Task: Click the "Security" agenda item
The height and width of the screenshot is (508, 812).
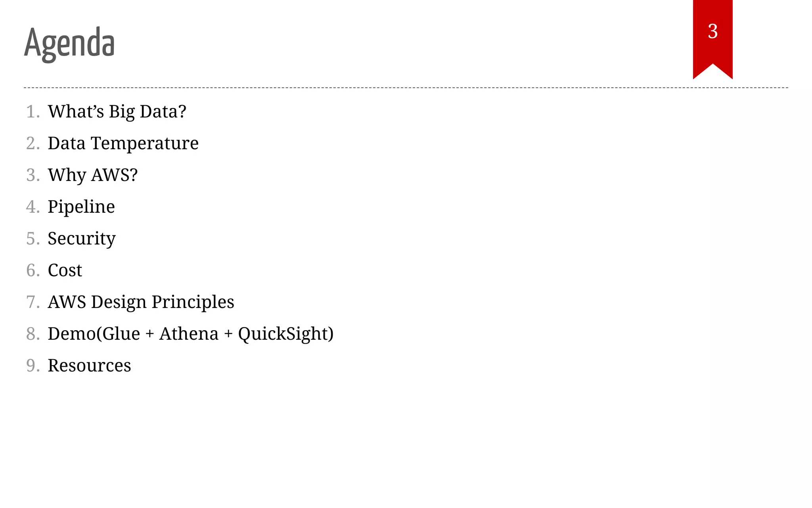Action: coord(82,239)
